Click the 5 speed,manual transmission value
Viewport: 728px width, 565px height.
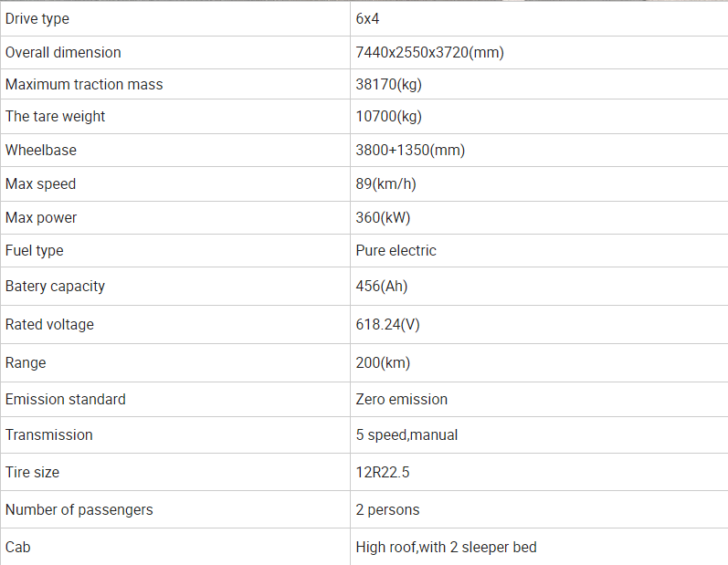(x=406, y=435)
